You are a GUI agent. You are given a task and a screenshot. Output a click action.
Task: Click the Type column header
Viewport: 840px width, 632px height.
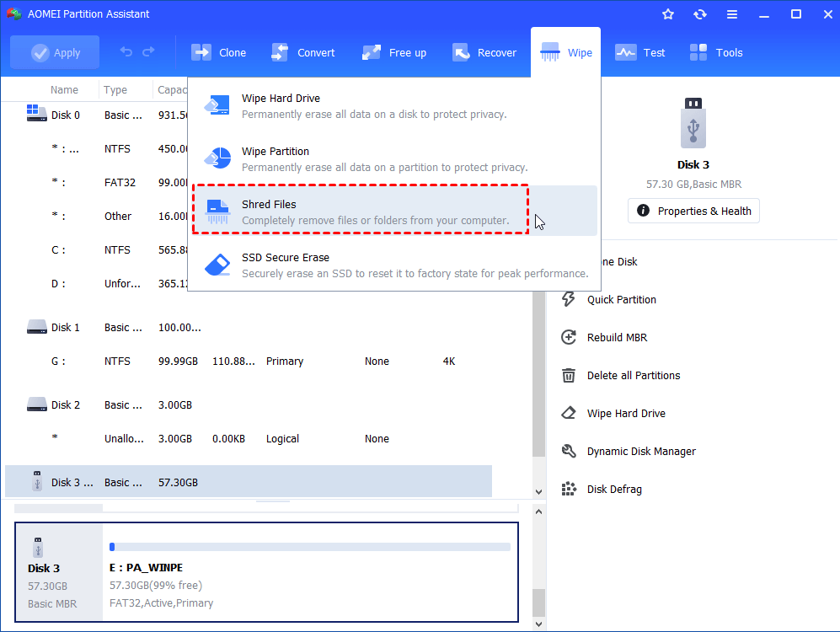[115, 90]
